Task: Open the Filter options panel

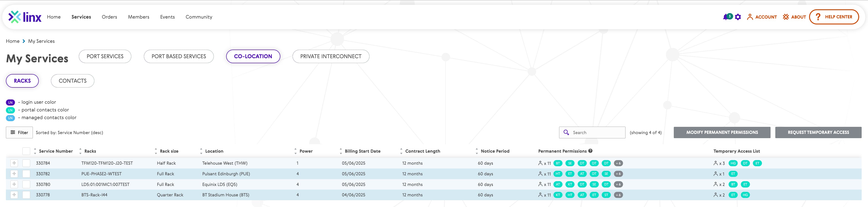Action: [19, 133]
